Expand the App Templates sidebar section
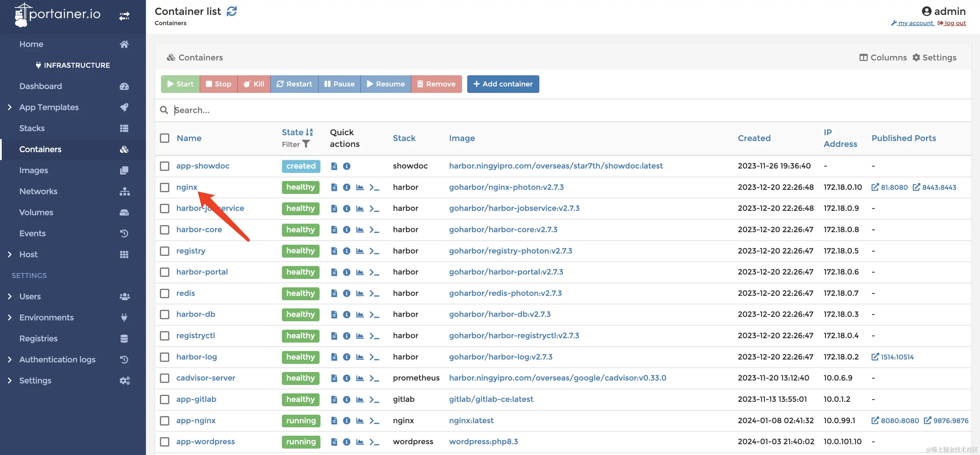980x455 pixels. 10,107
